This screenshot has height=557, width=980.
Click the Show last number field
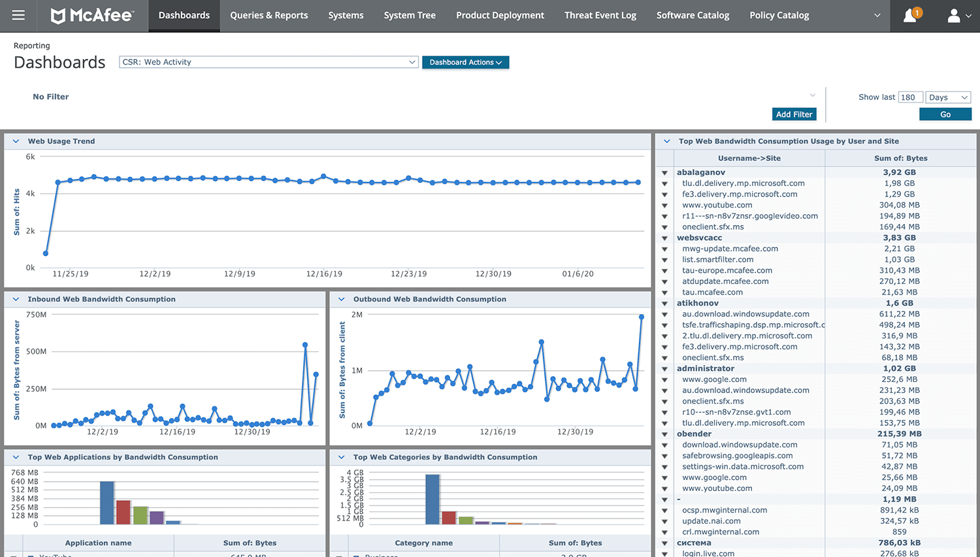[x=909, y=97]
